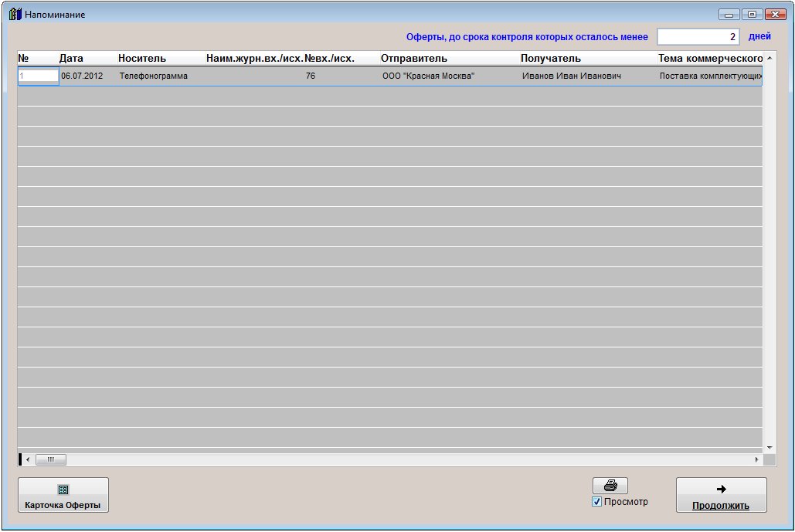The width and height of the screenshot is (795, 532).
Task: Click the Продолжить button
Action: pos(721,495)
